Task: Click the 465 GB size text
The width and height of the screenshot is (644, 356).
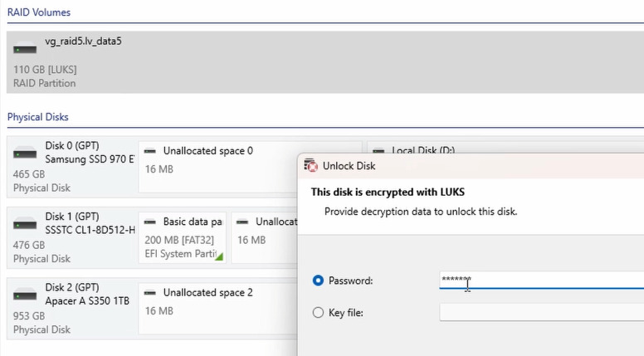Action: [x=29, y=174]
